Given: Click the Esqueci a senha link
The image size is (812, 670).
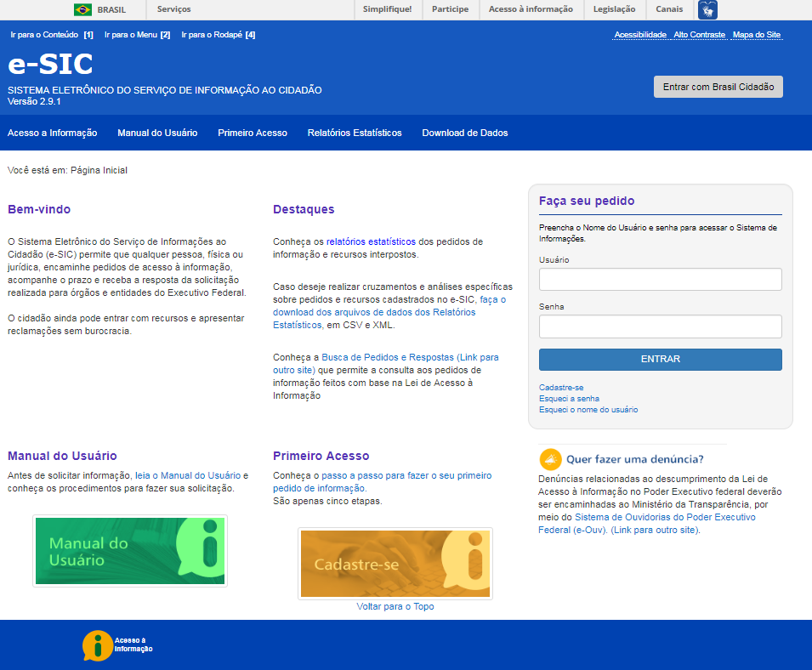Looking at the screenshot, I should pyautogui.click(x=569, y=398).
